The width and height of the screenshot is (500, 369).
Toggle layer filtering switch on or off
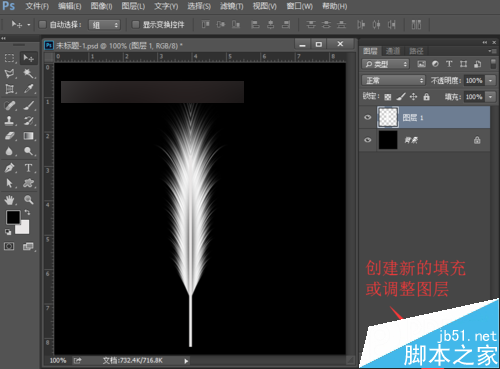493,64
